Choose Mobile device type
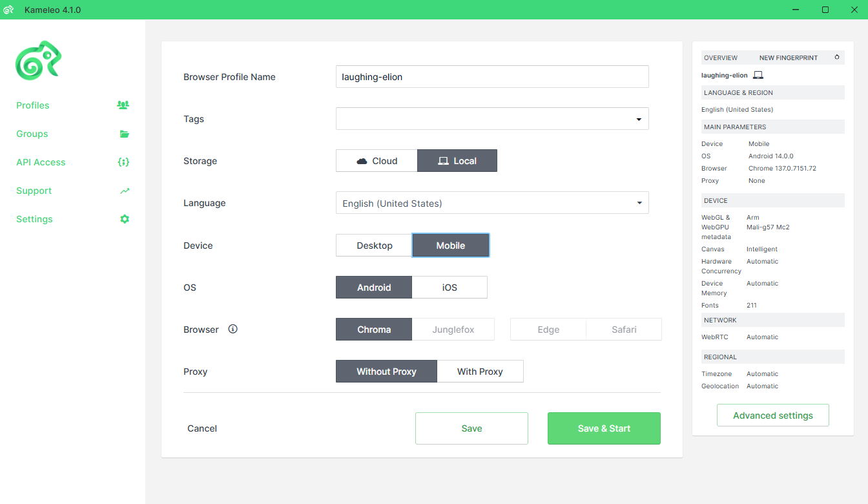 (451, 246)
